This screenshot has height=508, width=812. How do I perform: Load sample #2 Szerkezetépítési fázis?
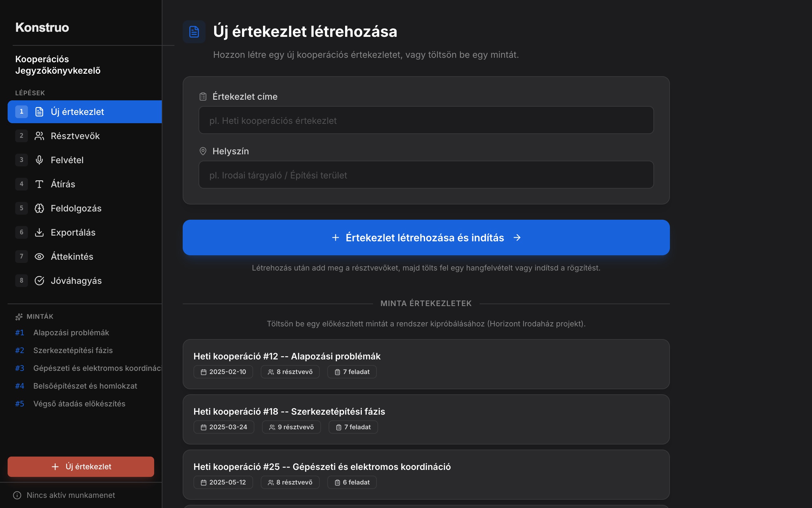[85, 351]
